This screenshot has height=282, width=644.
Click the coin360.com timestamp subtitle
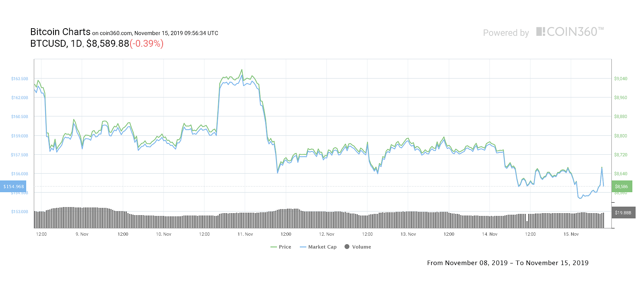tap(155, 33)
